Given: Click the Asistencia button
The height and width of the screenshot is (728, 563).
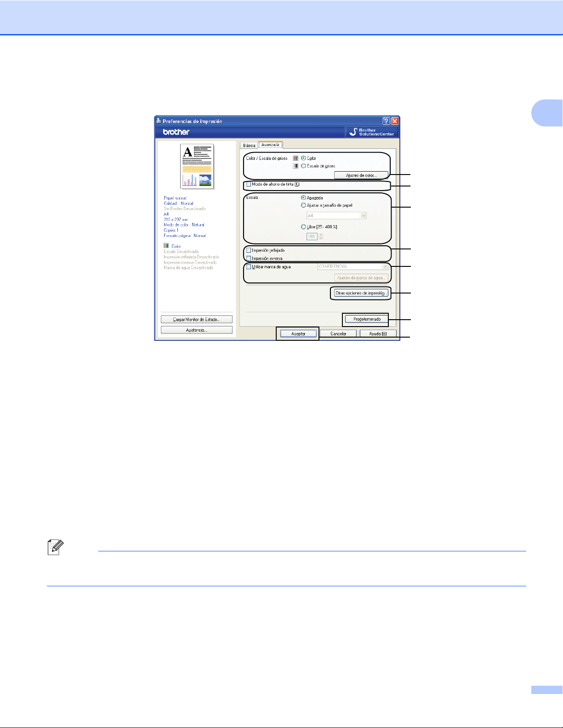Looking at the screenshot, I should coord(197,330).
